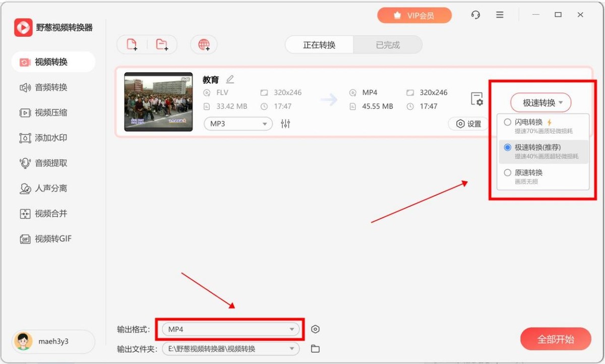Image resolution: width=605 pixels, height=364 pixels.
Task: Open the online video globe icon
Action: click(204, 44)
